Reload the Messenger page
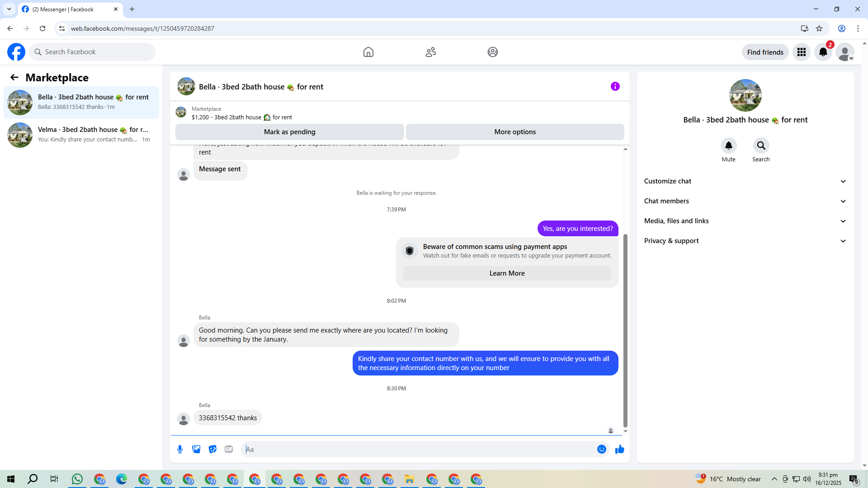The height and width of the screenshot is (488, 868). click(42, 28)
